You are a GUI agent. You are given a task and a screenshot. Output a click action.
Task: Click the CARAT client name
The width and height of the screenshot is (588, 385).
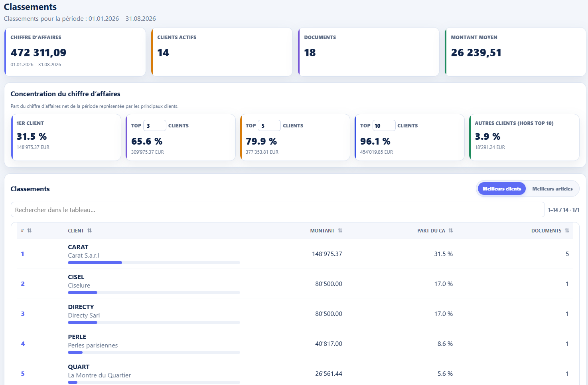coord(78,247)
